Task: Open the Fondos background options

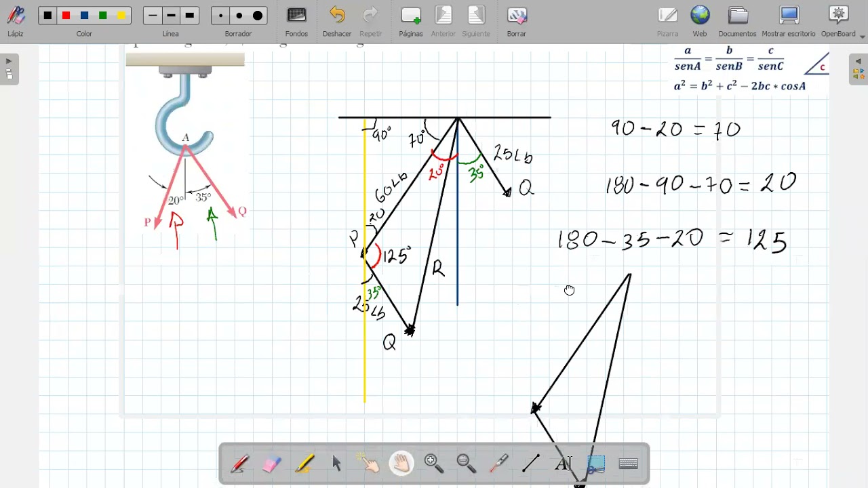Action: point(296,21)
